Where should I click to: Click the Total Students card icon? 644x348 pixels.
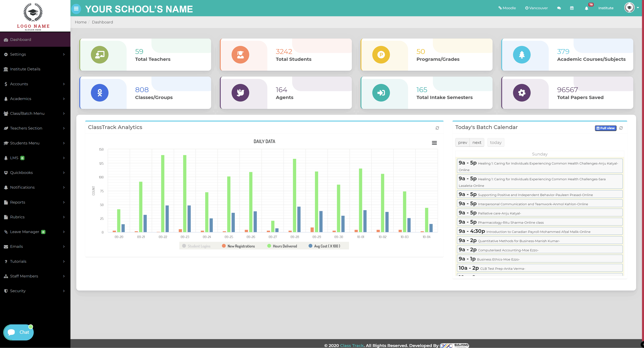pos(240,55)
